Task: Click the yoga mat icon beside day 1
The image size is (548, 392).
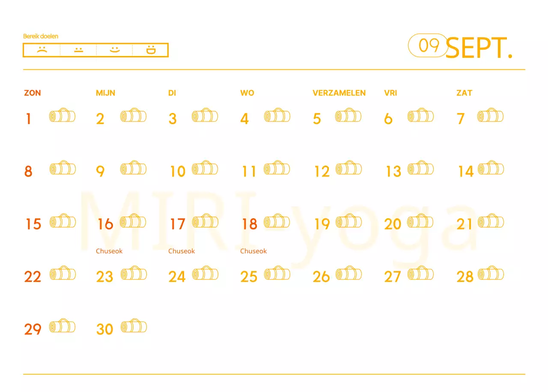Action: point(63,116)
